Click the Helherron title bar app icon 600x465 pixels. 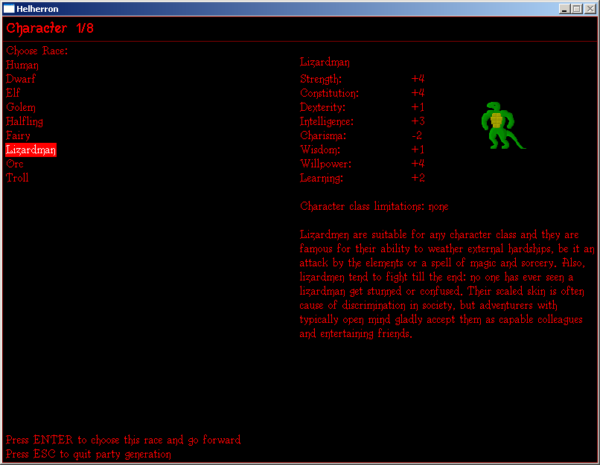10,8
